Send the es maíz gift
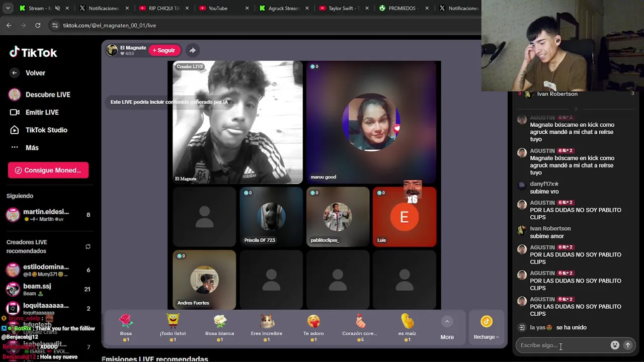 [x=407, y=328]
